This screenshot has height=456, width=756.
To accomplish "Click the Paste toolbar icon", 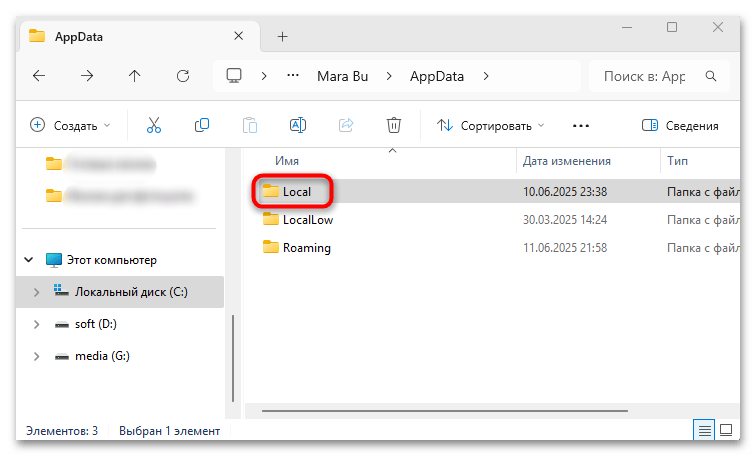I will pos(250,125).
